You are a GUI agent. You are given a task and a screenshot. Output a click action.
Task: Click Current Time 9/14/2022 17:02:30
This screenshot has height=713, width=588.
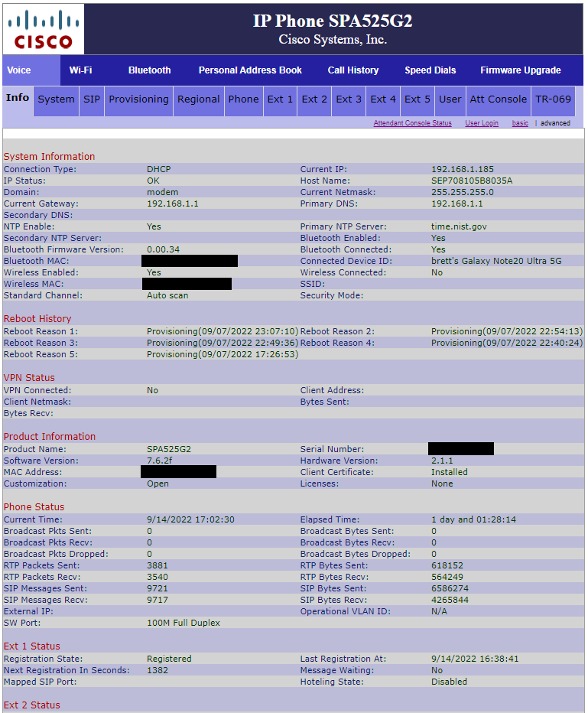click(190, 519)
